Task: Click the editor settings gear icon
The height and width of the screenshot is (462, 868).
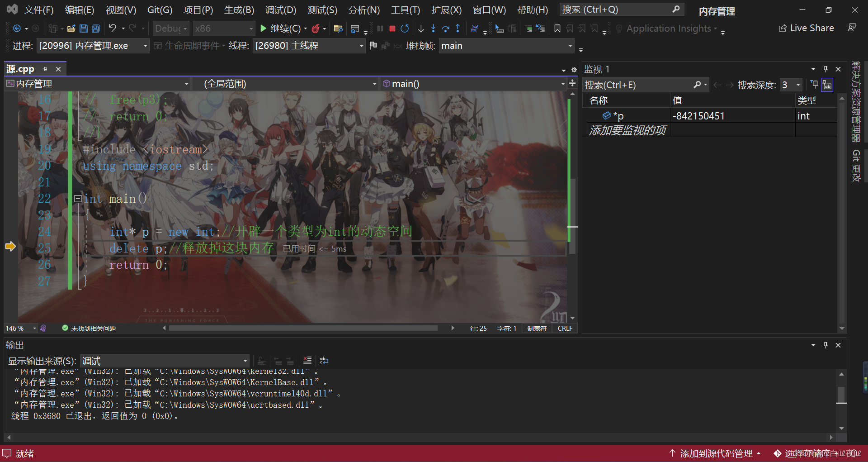Action: tap(574, 70)
